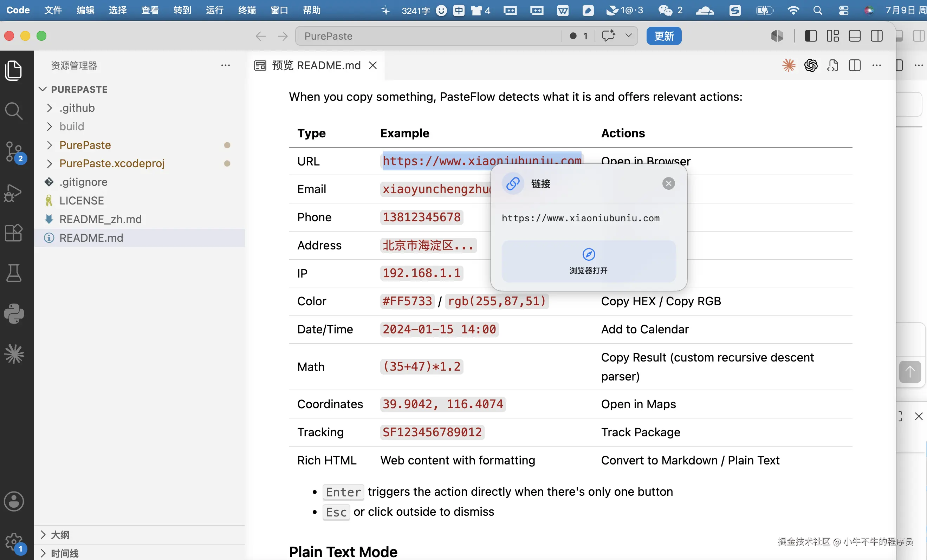The width and height of the screenshot is (927, 560).
Task: Open the 终端 menu
Action: (x=247, y=10)
